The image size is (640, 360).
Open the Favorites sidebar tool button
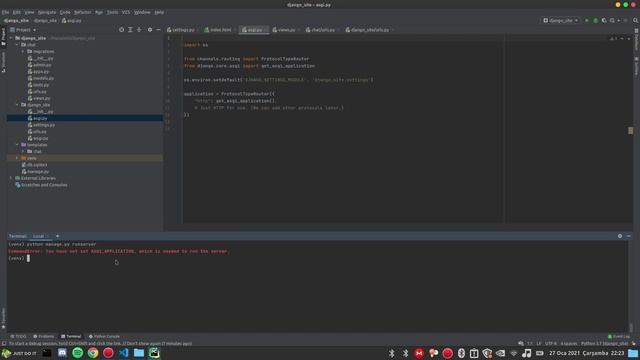pos(3,318)
